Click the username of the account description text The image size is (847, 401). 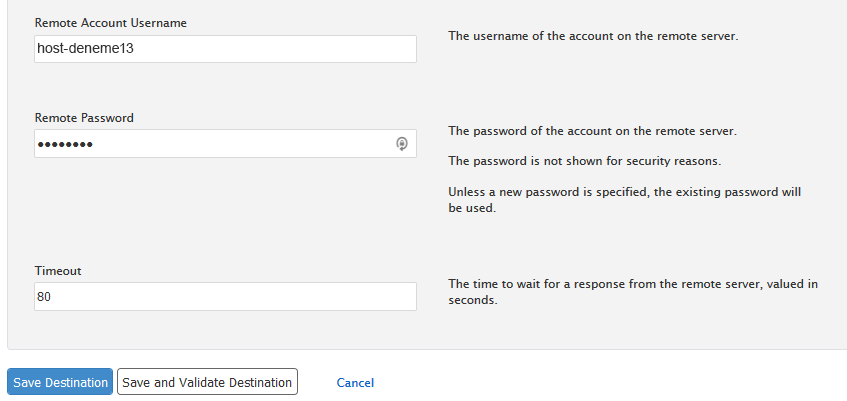[x=593, y=36]
